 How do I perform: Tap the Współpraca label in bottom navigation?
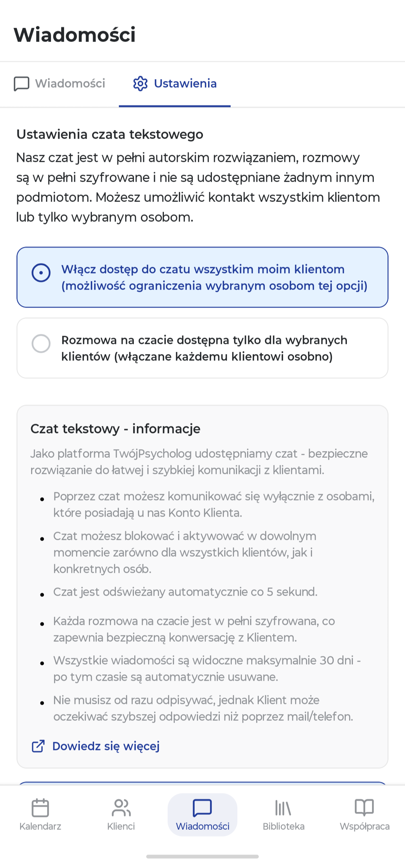[x=364, y=826]
